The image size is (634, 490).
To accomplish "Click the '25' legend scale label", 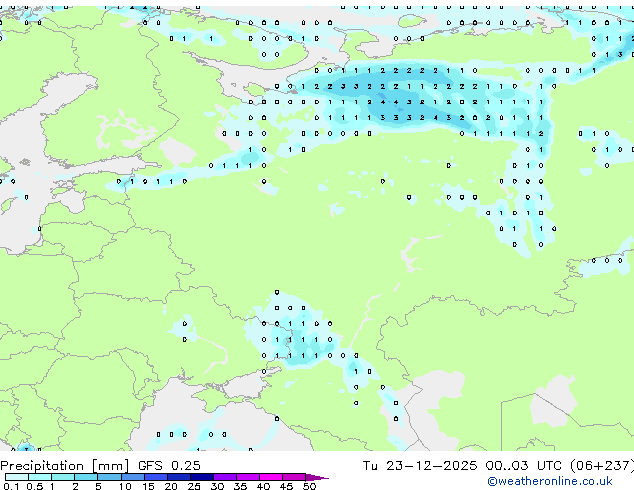I will [194, 486].
